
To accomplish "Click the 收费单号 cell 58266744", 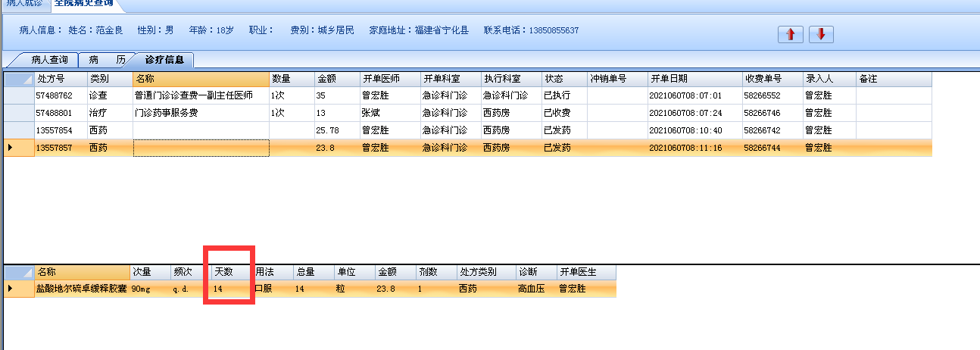I will [x=772, y=148].
